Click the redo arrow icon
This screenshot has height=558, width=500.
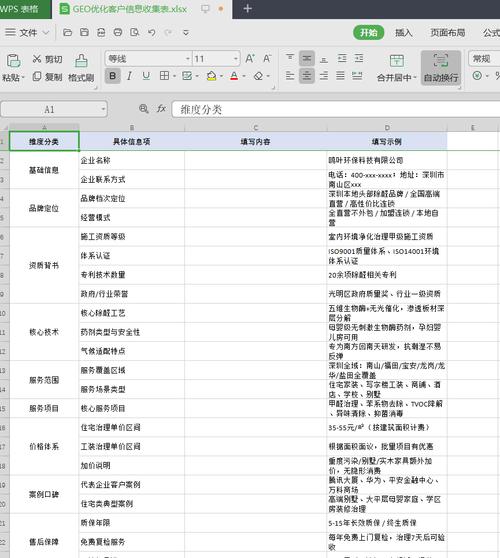pos(168,33)
